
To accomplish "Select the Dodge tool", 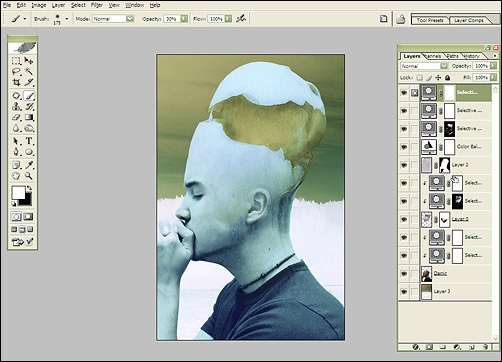I will (29, 128).
